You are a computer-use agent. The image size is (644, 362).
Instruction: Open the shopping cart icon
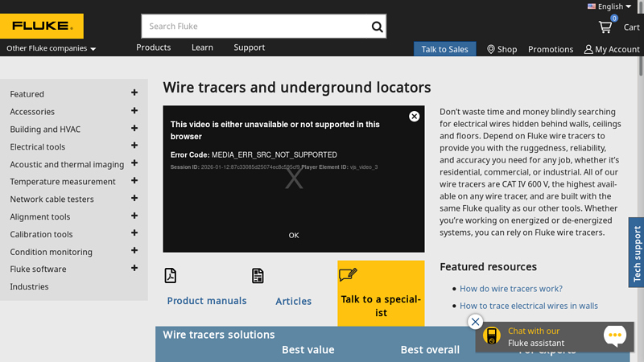[x=605, y=27]
